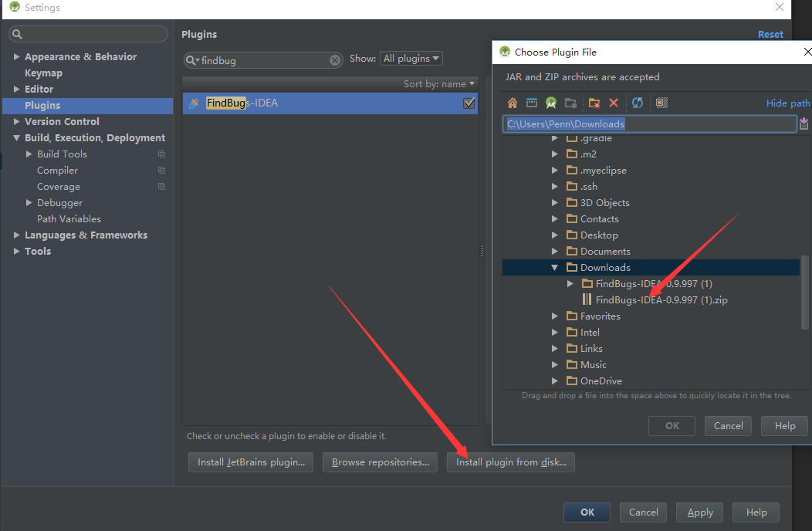Screen dimensions: 812x531
Task: Select the FindBugs-IDEA plugin row
Action: 330,103
